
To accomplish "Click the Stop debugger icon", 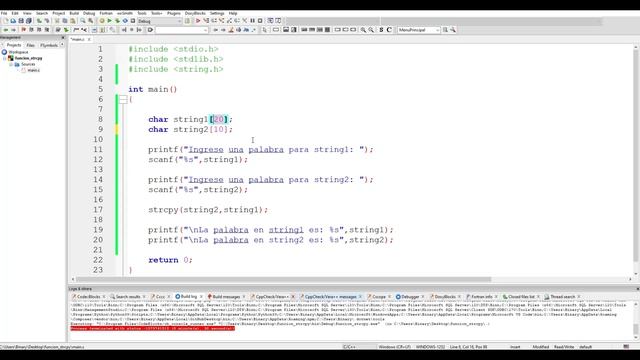I will 260,21.
